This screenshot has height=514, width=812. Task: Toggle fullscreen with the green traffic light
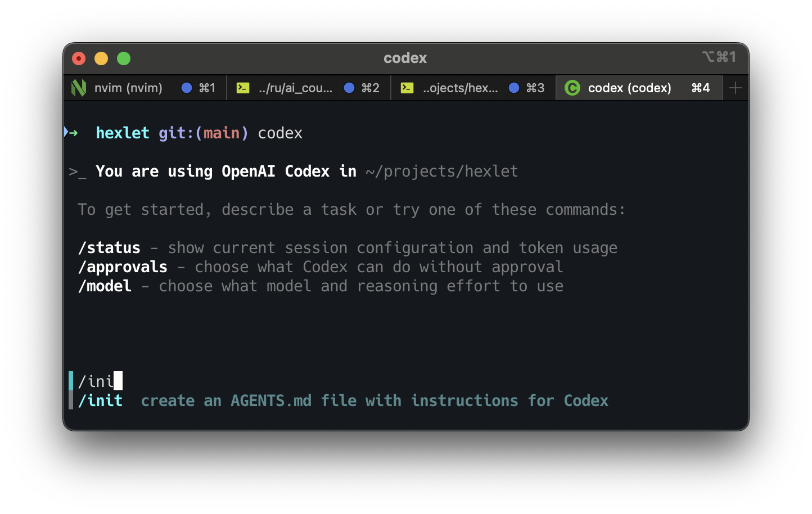coord(123,58)
